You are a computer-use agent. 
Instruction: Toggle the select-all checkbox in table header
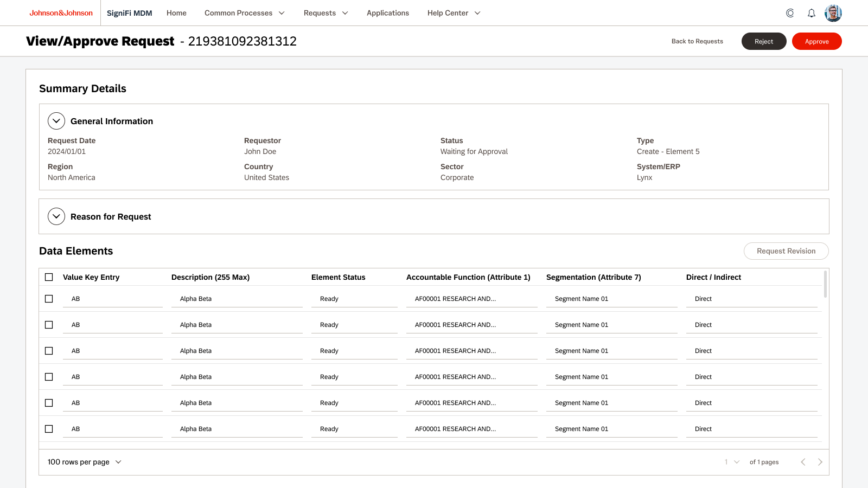[x=49, y=277]
